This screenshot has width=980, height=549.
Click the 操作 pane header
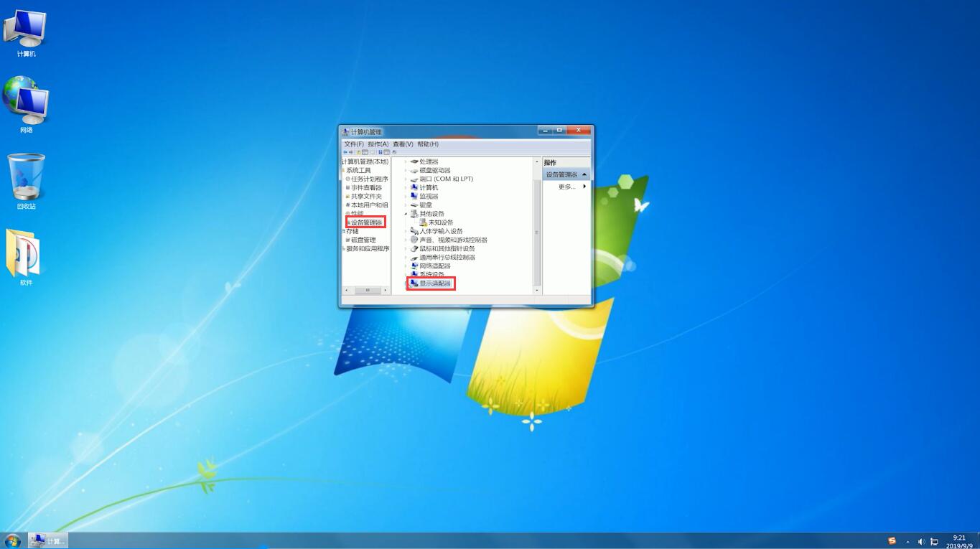click(566, 163)
